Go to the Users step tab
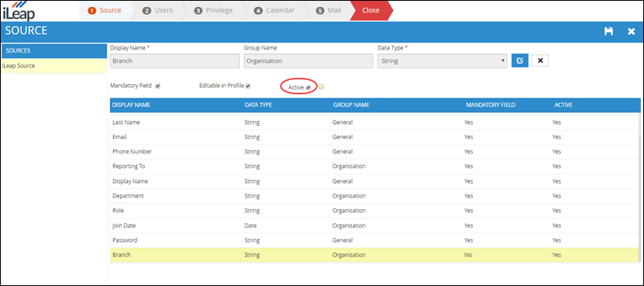 158,10
